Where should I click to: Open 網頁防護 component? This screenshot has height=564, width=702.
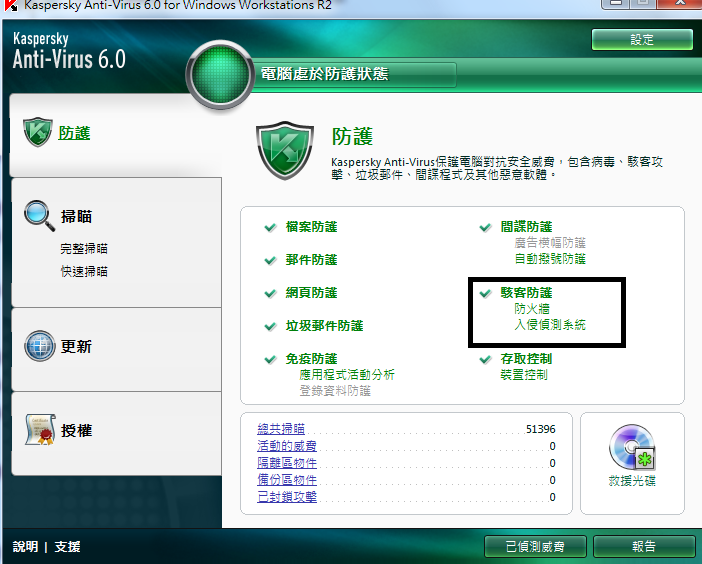click(x=312, y=293)
